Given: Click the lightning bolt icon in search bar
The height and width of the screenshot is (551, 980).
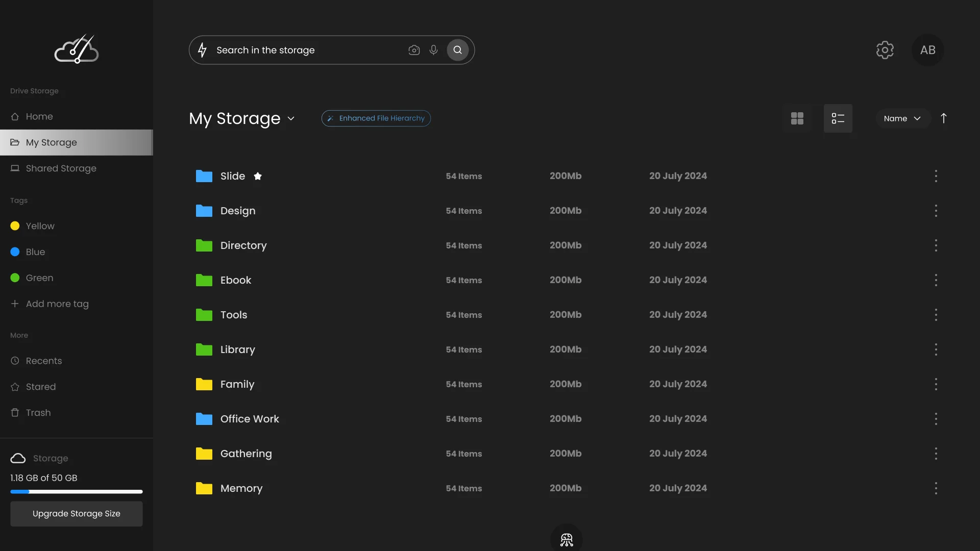Looking at the screenshot, I should click(x=202, y=50).
